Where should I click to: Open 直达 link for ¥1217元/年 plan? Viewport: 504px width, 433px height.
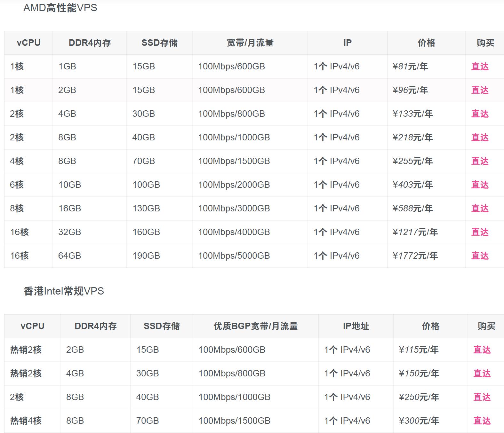pos(480,232)
